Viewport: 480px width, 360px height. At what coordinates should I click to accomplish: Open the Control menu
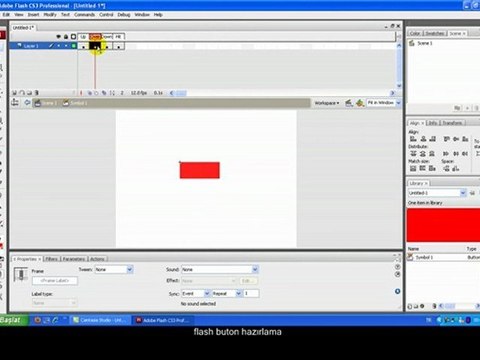pos(106,15)
